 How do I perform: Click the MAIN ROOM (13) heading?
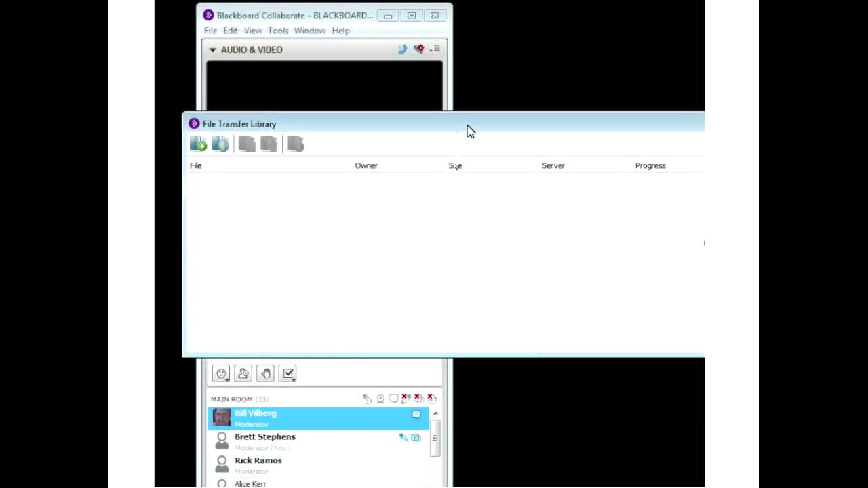pyautogui.click(x=239, y=399)
